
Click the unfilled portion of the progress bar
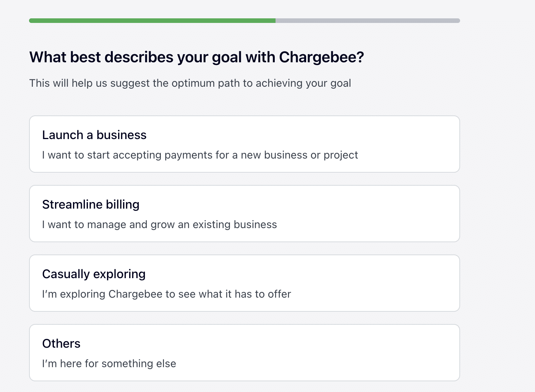click(x=367, y=21)
